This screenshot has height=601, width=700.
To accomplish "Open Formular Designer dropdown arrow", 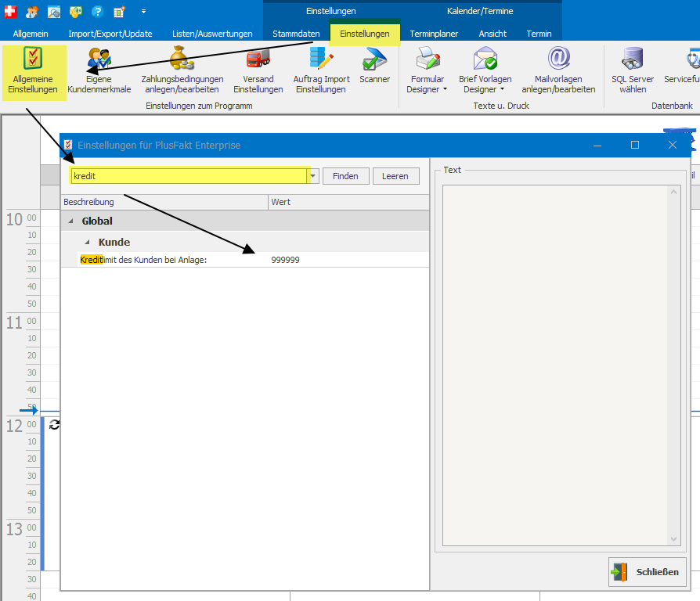I will pyautogui.click(x=445, y=89).
